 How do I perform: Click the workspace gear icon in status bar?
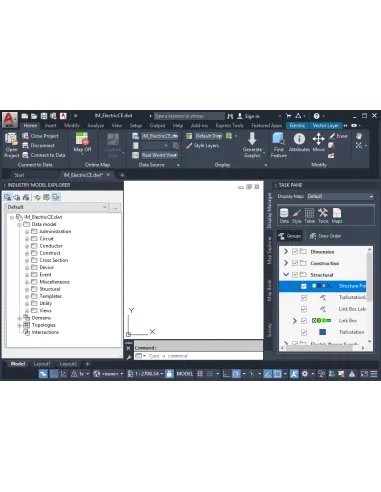point(305,374)
